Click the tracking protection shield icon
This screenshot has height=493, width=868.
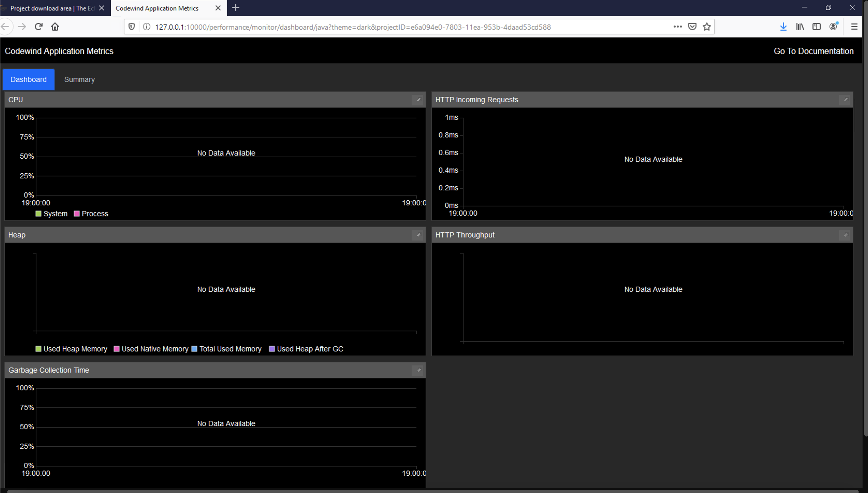pyautogui.click(x=131, y=26)
